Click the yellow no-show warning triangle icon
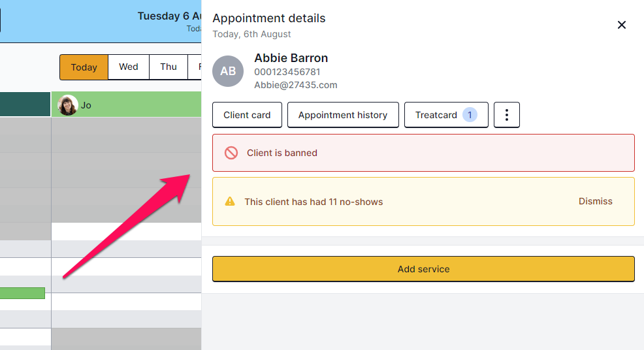This screenshot has width=644, height=350. coord(230,201)
